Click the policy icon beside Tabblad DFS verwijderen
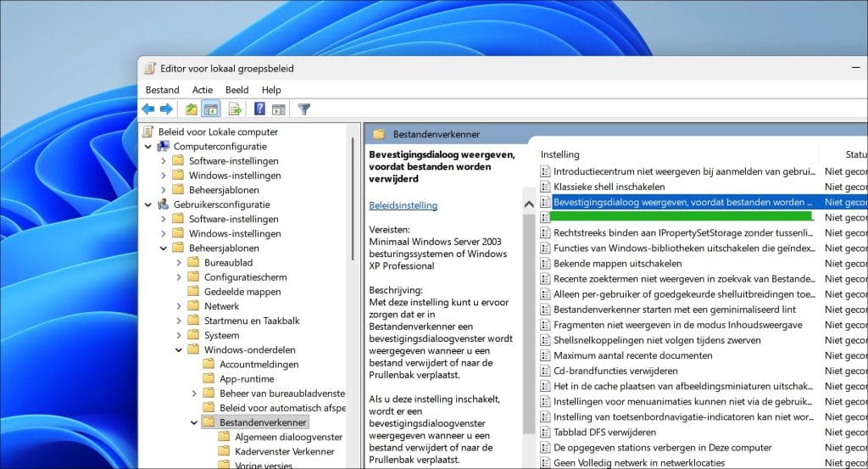 click(x=545, y=432)
